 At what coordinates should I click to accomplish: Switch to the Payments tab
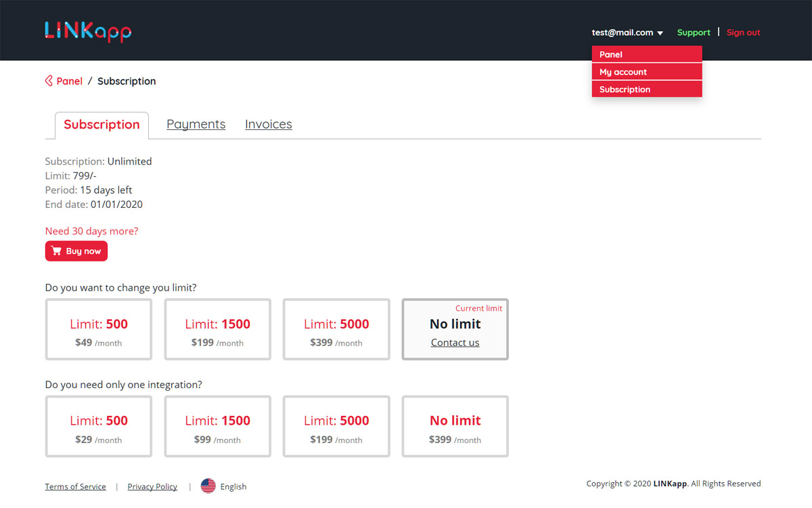pos(196,125)
